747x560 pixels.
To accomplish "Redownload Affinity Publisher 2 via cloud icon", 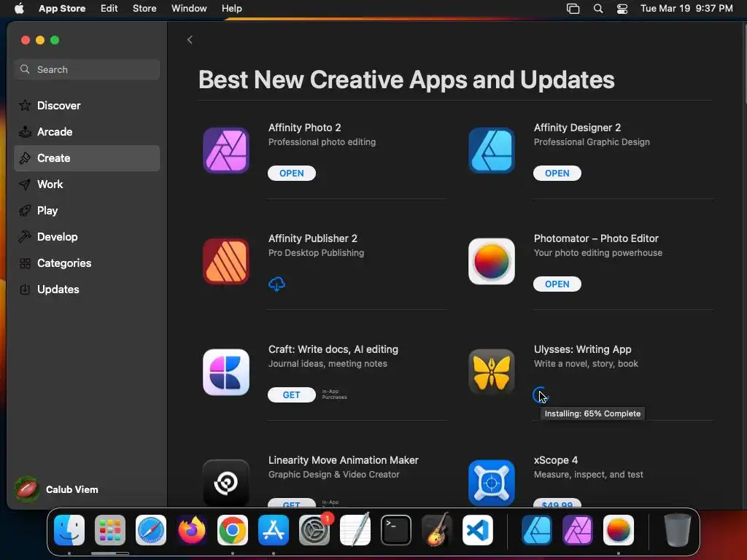I will (276, 284).
